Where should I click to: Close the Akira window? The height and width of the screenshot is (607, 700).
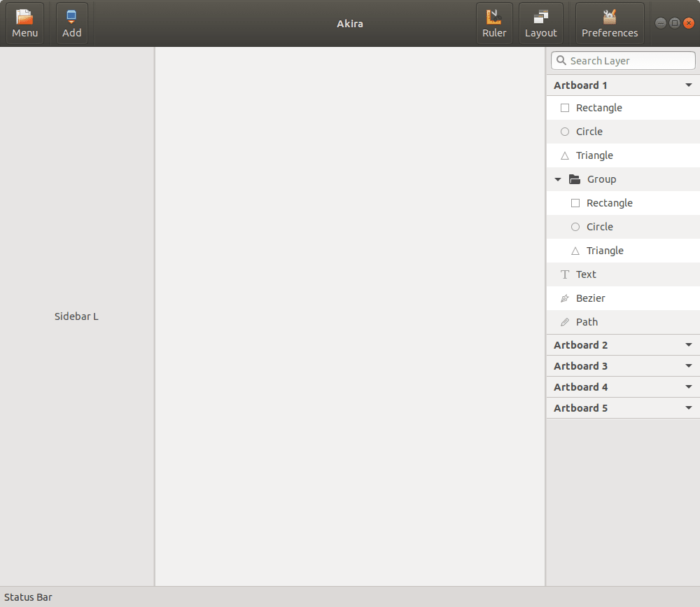coord(689,23)
